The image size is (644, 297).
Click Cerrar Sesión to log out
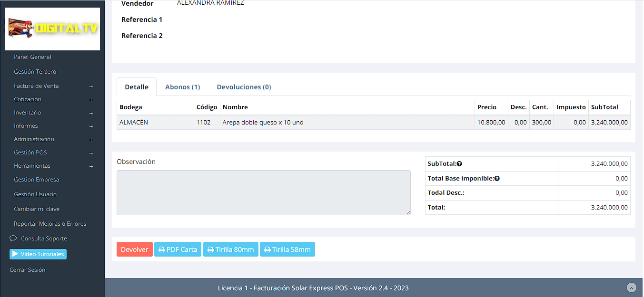pos(28,270)
